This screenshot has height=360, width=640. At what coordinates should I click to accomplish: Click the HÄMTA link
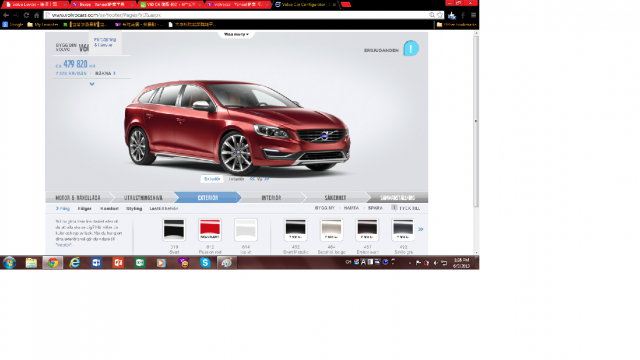pos(351,208)
